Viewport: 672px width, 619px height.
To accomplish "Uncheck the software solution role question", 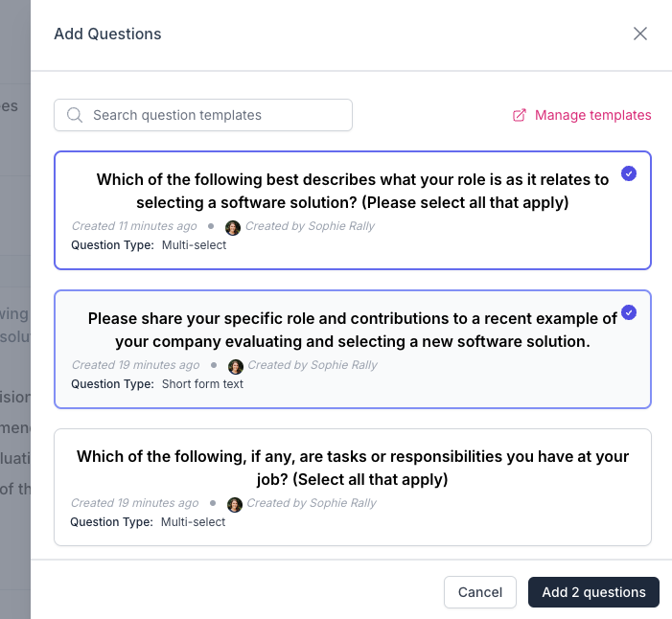I will tap(629, 173).
